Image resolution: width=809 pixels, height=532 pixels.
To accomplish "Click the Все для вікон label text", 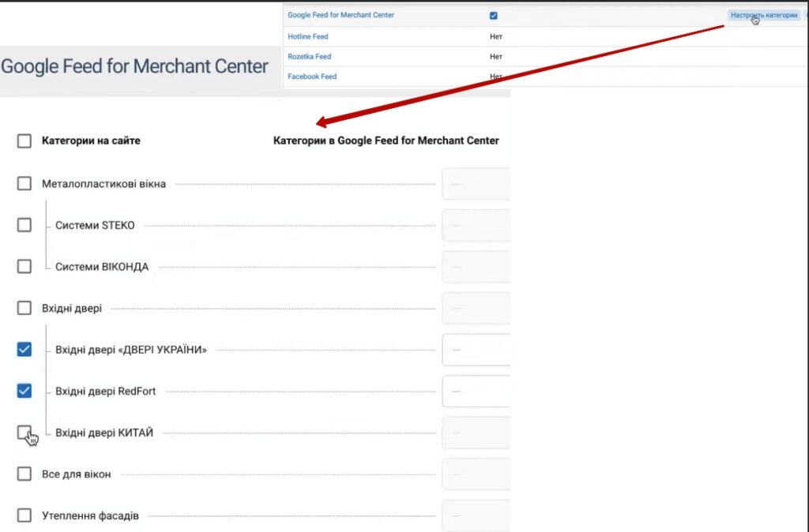I will click(77, 474).
